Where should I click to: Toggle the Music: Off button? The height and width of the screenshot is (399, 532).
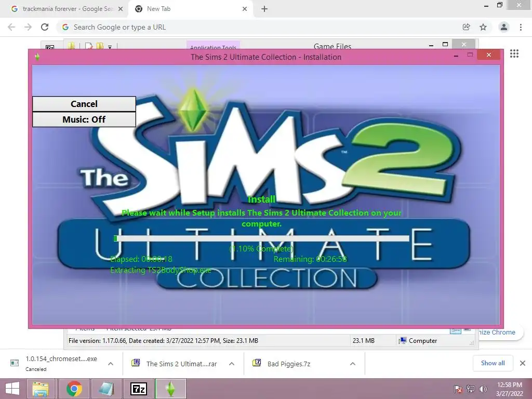84,119
